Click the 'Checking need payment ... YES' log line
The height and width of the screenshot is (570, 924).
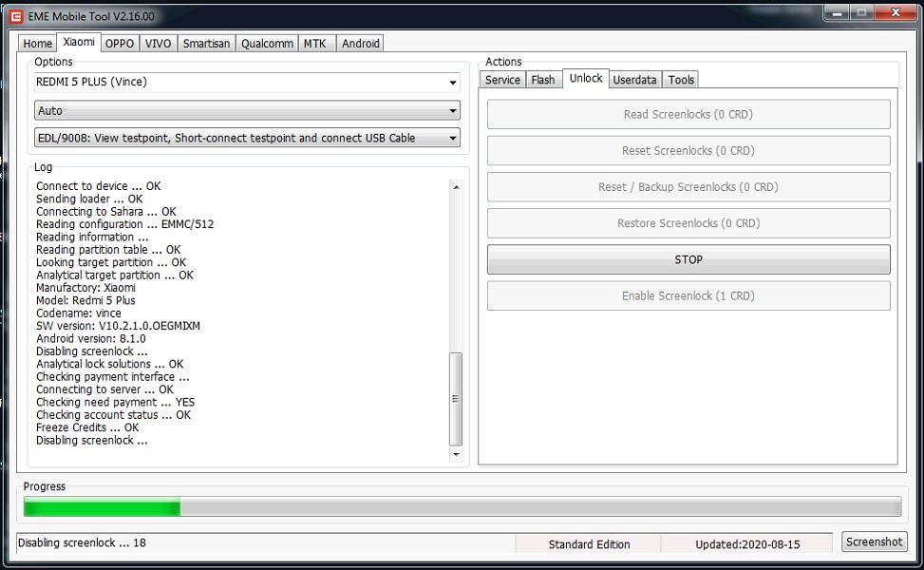[x=116, y=403]
